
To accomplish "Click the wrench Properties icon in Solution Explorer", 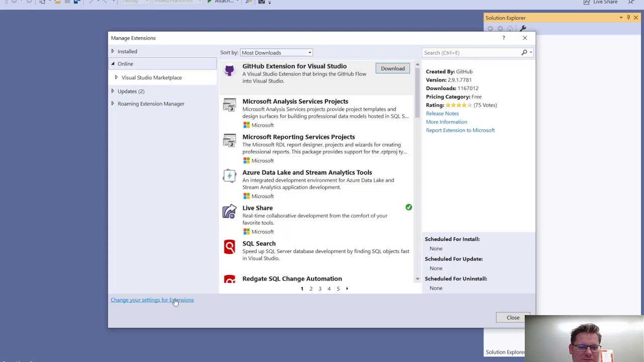I will [523, 28].
